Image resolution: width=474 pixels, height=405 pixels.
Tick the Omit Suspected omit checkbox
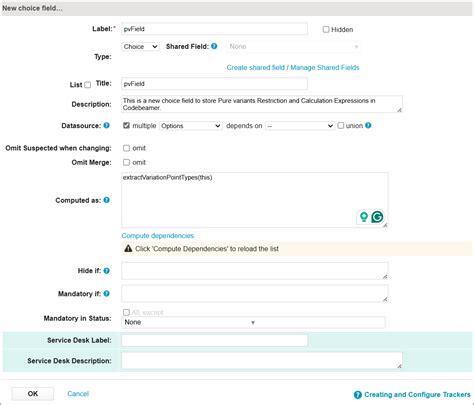[x=126, y=148]
